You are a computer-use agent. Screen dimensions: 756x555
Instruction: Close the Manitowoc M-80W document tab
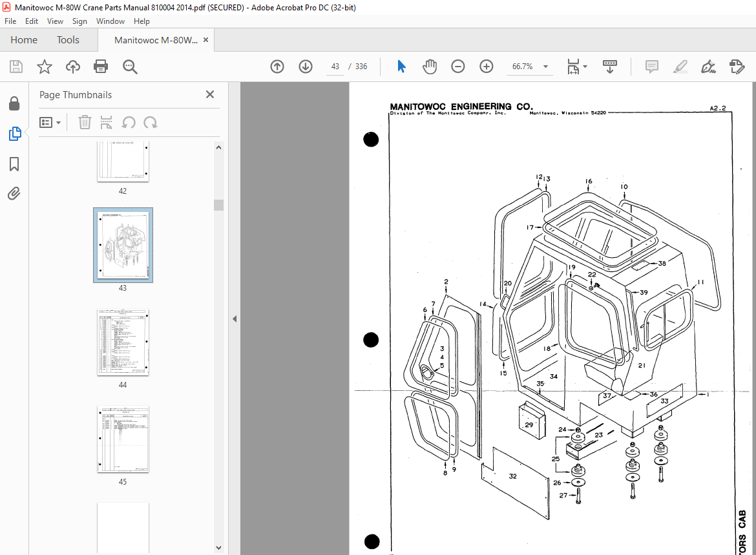point(206,40)
